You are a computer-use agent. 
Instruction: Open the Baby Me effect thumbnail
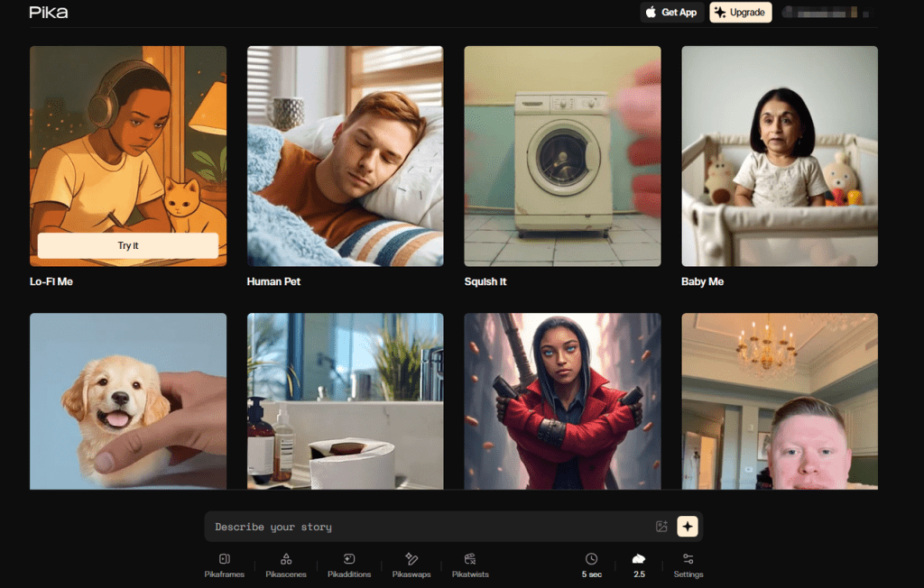(x=780, y=156)
